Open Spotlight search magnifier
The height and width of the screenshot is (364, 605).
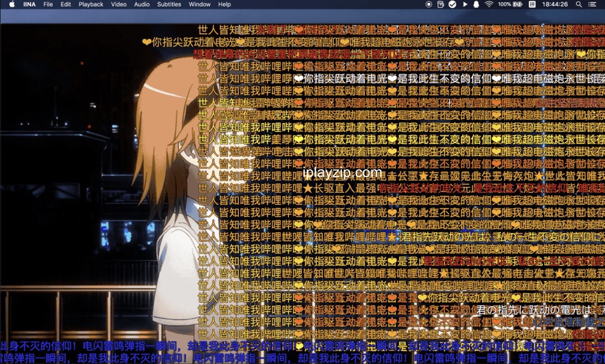(579, 4)
